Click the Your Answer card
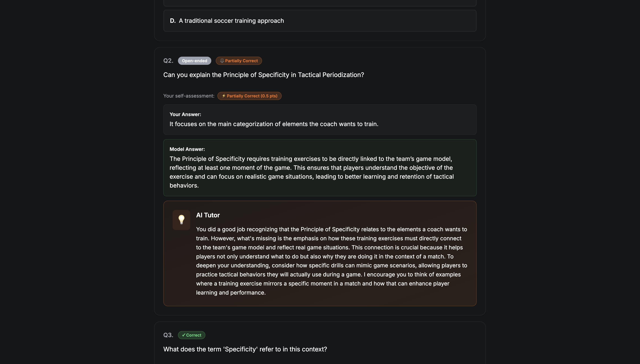The width and height of the screenshot is (640, 364). 320,119
